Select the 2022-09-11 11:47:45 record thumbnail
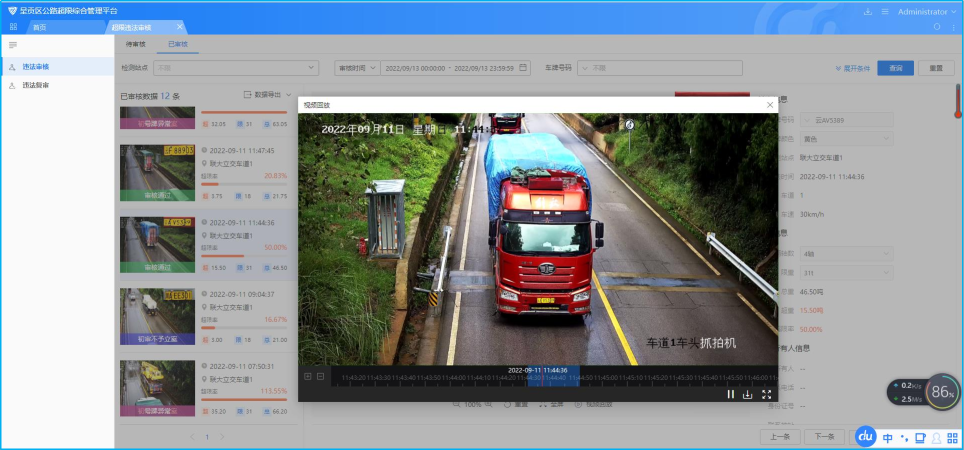This screenshot has width=964, height=450. click(x=157, y=174)
